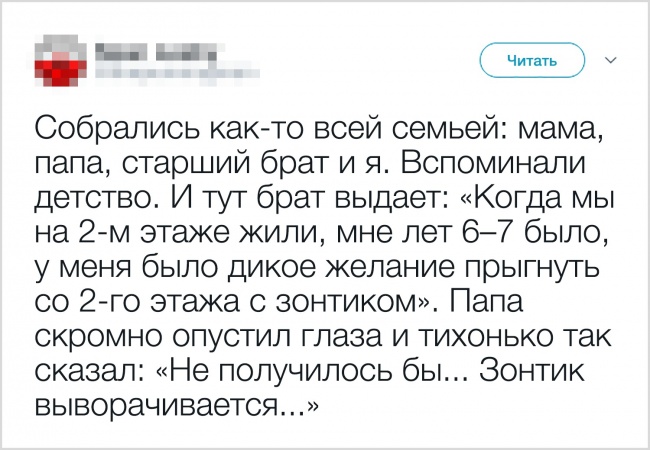
Task: Expand the chevron menu beside Читать
Action: (x=611, y=61)
